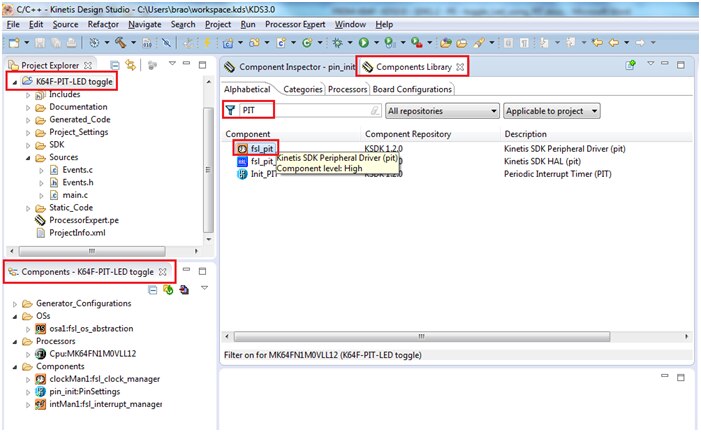
Task: Switch to Board Configurations tab
Action: (x=412, y=89)
